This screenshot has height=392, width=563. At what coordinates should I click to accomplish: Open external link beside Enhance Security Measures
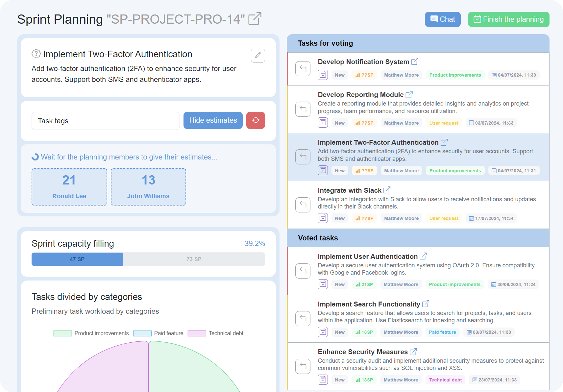(x=413, y=352)
